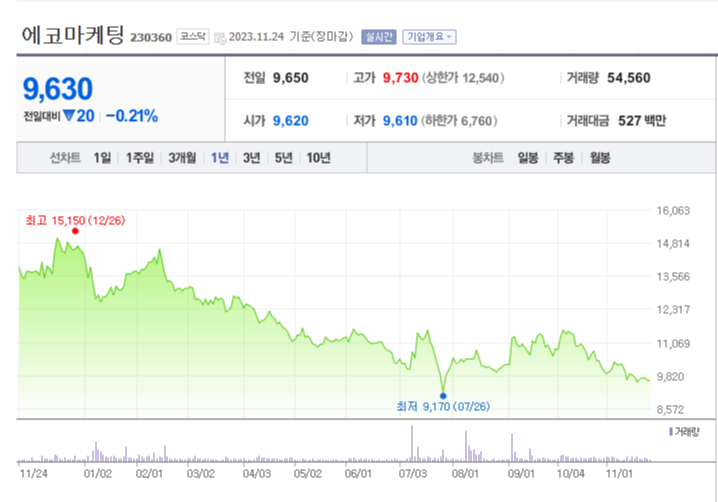Click the 11/24 x-axis date label
The image size is (718, 502).
[x=33, y=474]
